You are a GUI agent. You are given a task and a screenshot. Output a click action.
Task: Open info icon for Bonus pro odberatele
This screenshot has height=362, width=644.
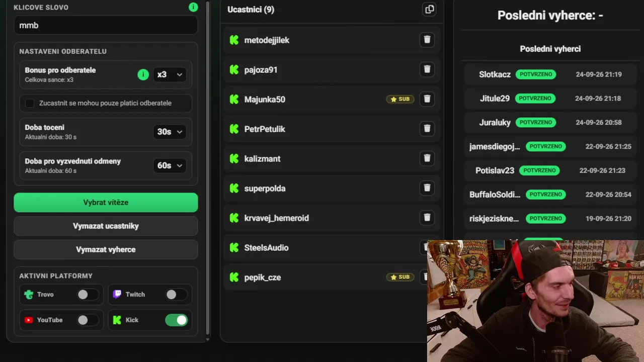143,75
